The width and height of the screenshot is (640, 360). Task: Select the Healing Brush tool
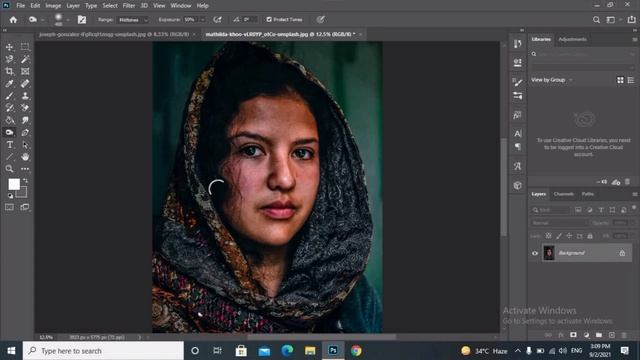tap(25, 84)
